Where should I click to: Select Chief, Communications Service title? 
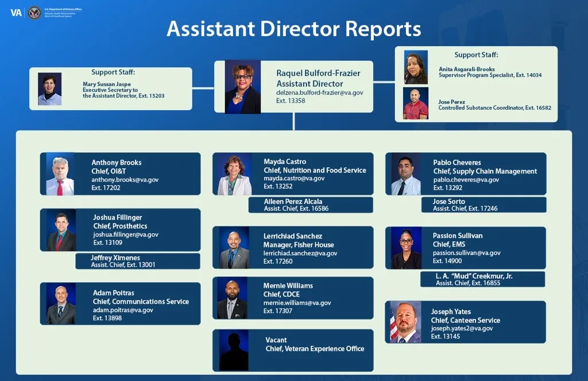(x=141, y=302)
